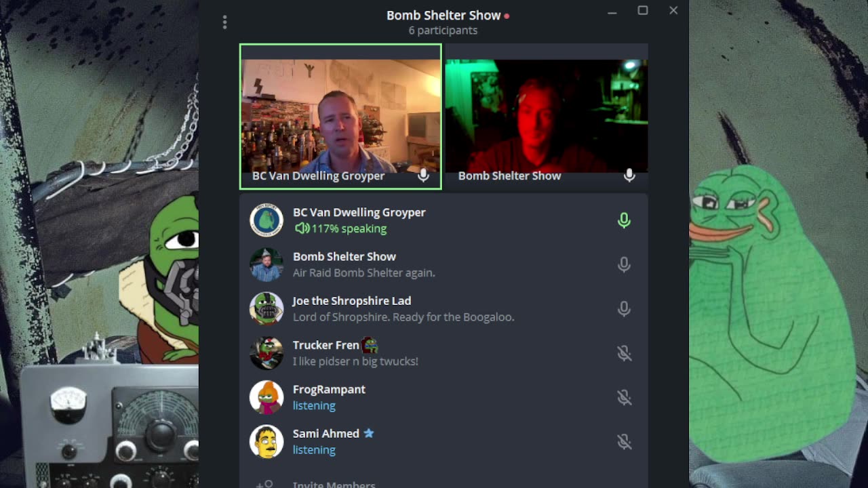This screenshot has width=868, height=488.
Task: Open Trucker Fren's profile avatar
Action: 267,353
